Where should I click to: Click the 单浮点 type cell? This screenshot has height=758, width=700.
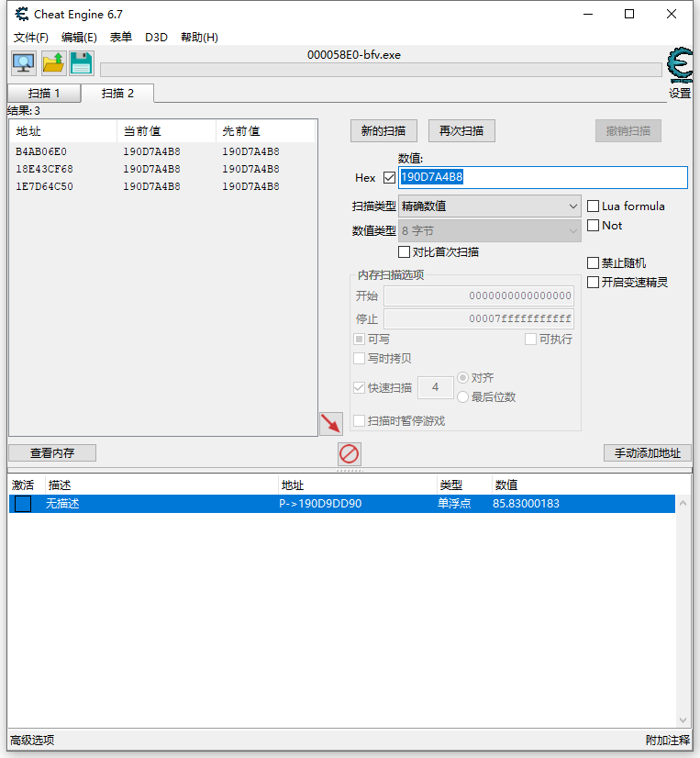454,504
